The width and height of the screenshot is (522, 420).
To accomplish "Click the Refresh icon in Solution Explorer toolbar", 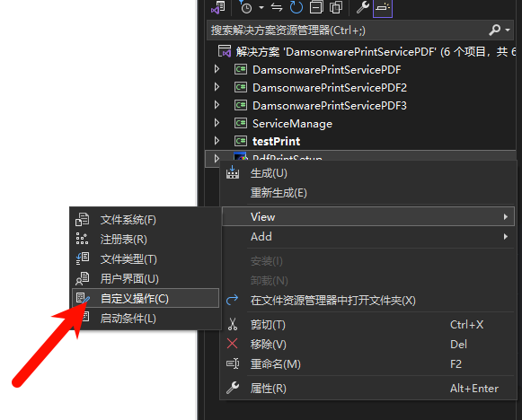I will click(x=296, y=7).
